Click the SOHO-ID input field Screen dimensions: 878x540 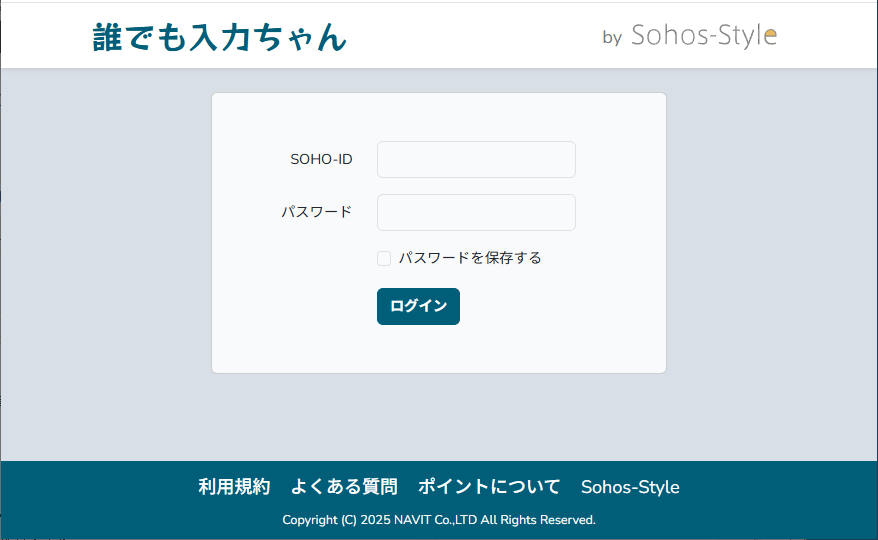tap(476, 160)
